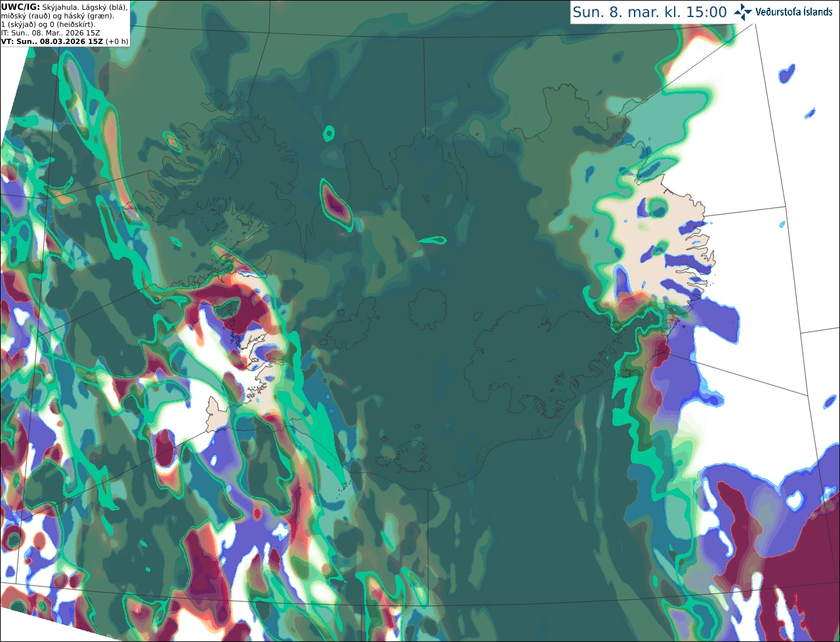The width and height of the screenshot is (840, 642).
Task: Click the 'miðský (rauð) og háský (græn).' legend line
Action: click(x=57, y=16)
